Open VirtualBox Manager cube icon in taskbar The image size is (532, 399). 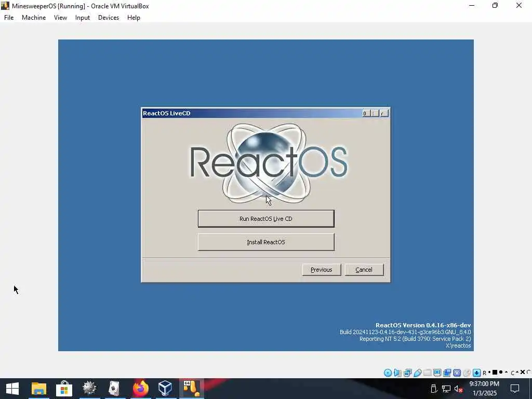click(165, 388)
